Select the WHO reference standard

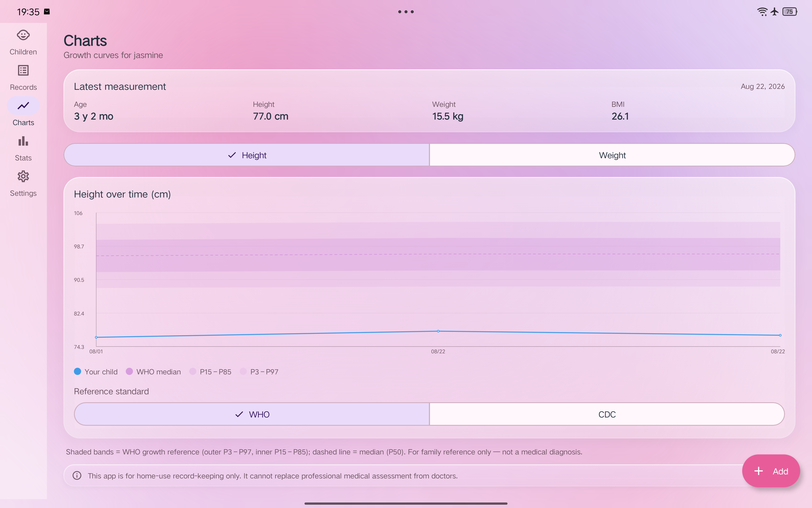[x=252, y=414]
